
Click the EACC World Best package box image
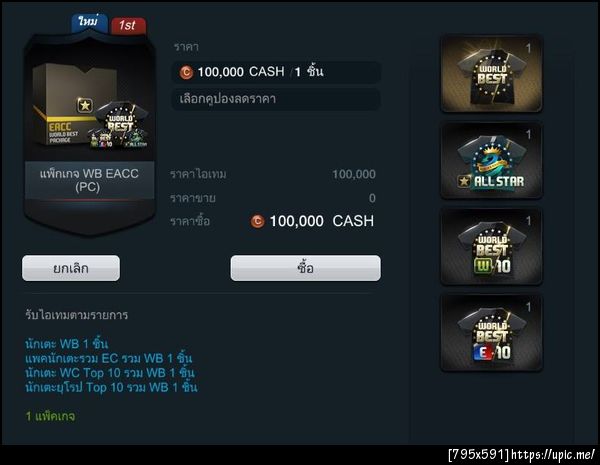point(90,106)
